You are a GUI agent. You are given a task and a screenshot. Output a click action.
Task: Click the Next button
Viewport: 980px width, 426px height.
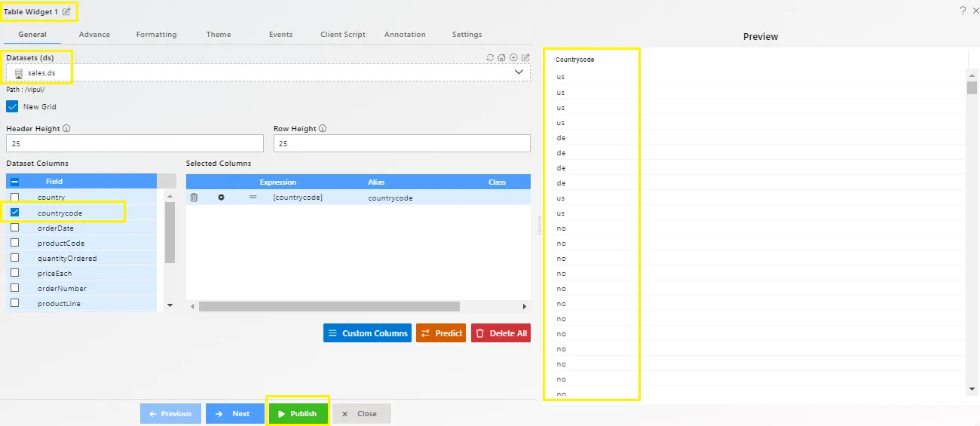click(235, 413)
